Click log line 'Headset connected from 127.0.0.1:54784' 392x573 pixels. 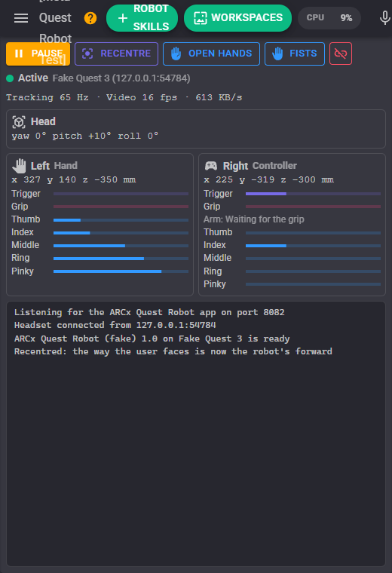(115, 325)
